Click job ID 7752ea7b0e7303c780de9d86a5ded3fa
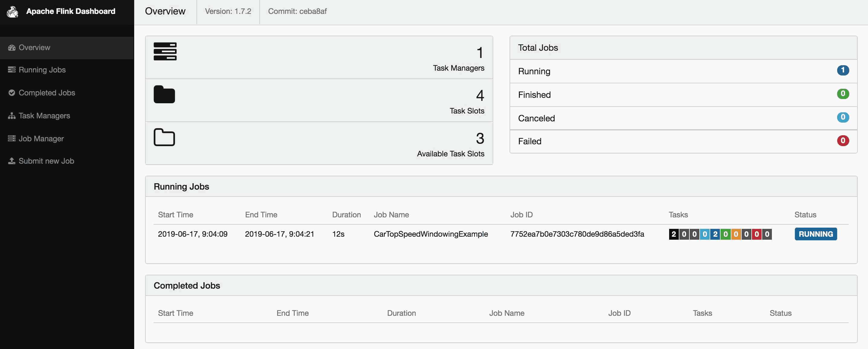The height and width of the screenshot is (349, 868). tap(577, 234)
